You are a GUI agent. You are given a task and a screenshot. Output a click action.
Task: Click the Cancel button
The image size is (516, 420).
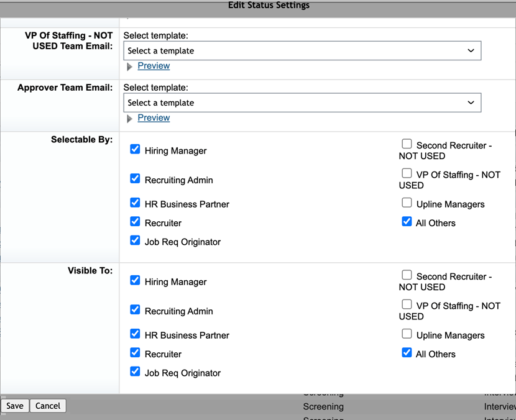point(47,406)
